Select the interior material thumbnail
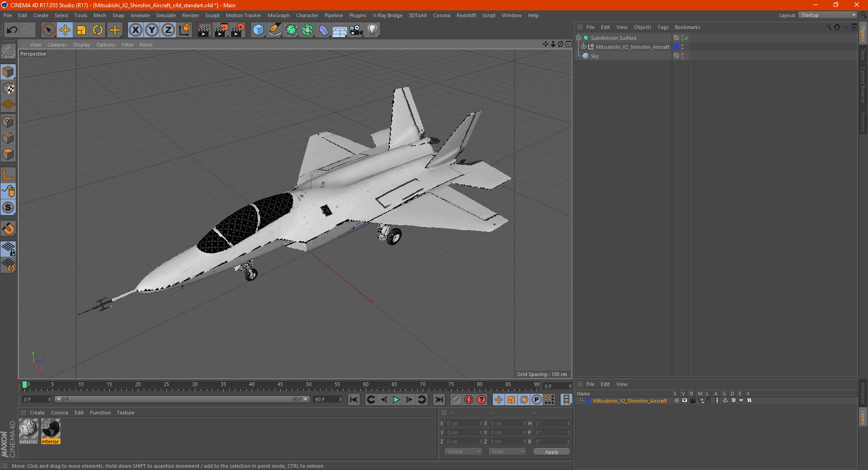The height and width of the screenshot is (470, 868). coord(51,431)
